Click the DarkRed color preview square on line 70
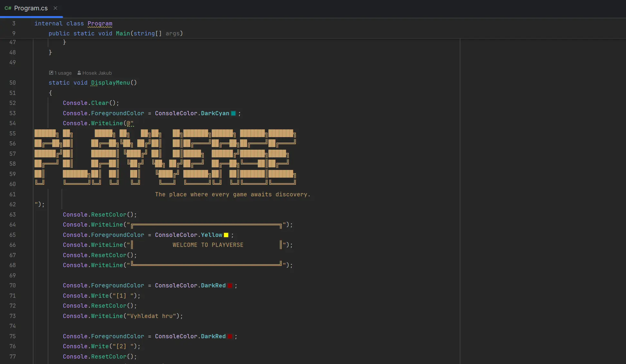This screenshot has height=364, width=626. click(229, 285)
